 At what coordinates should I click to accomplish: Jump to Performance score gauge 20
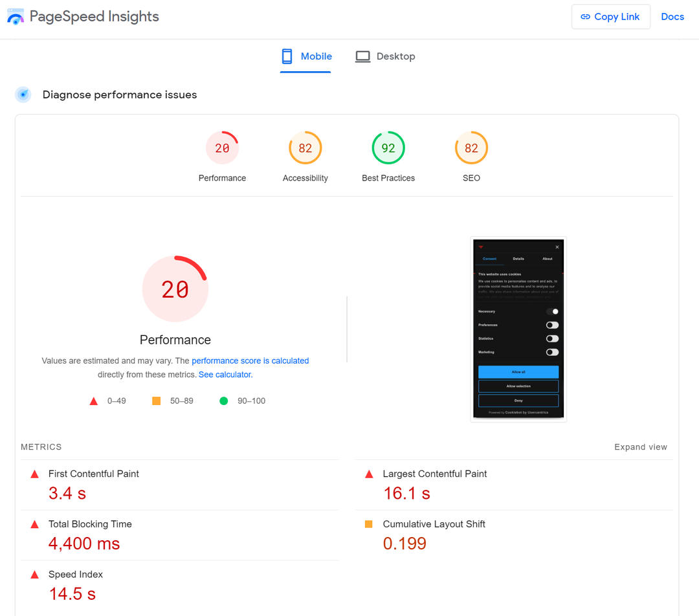(x=223, y=148)
